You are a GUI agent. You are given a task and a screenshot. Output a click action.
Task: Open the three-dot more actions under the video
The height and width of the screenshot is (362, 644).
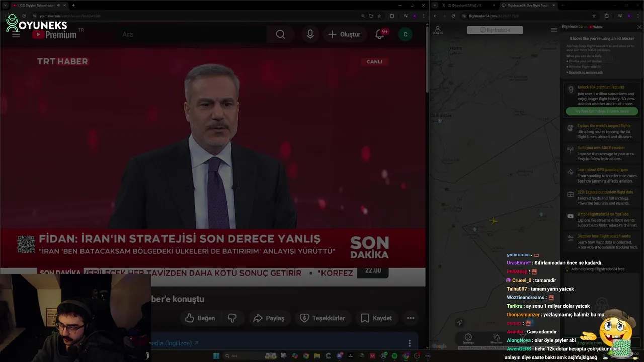click(411, 318)
